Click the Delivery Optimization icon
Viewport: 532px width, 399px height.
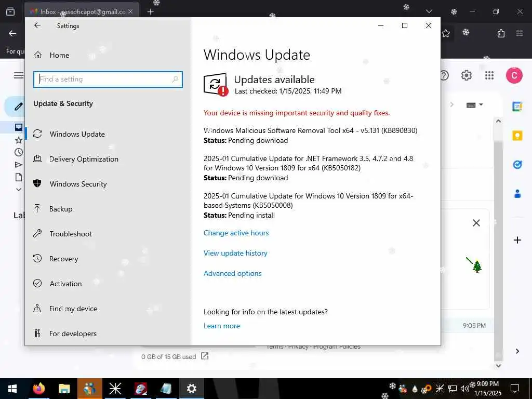pos(37,158)
